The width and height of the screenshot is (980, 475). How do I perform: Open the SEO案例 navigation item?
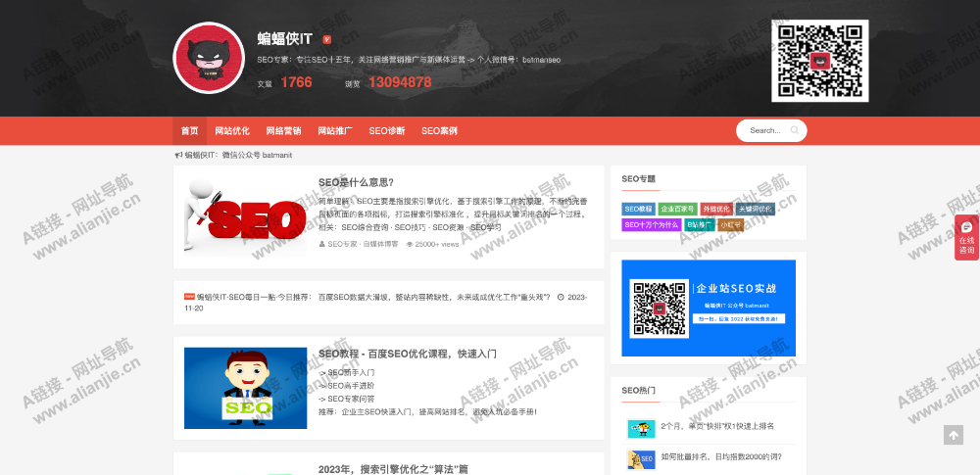(439, 130)
